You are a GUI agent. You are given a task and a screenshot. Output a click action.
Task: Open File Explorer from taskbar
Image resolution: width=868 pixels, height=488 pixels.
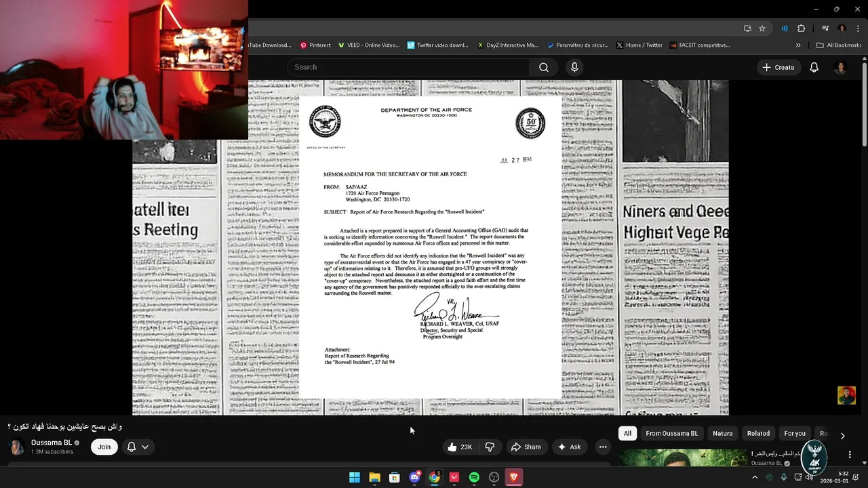pos(374,477)
